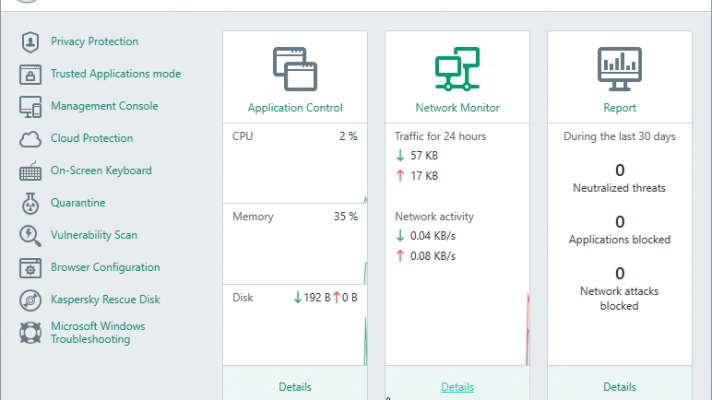Select the Vulnerability Scan menu label

point(94,235)
